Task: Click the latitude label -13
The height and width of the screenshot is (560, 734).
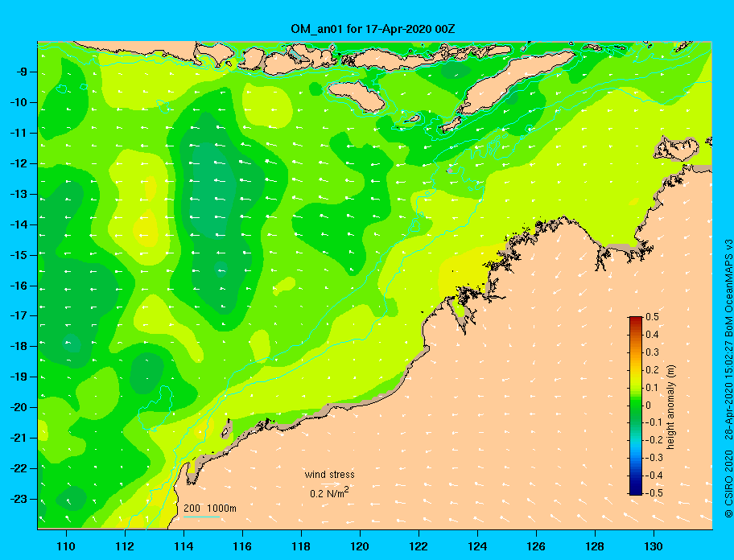Action: coord(19,194)
